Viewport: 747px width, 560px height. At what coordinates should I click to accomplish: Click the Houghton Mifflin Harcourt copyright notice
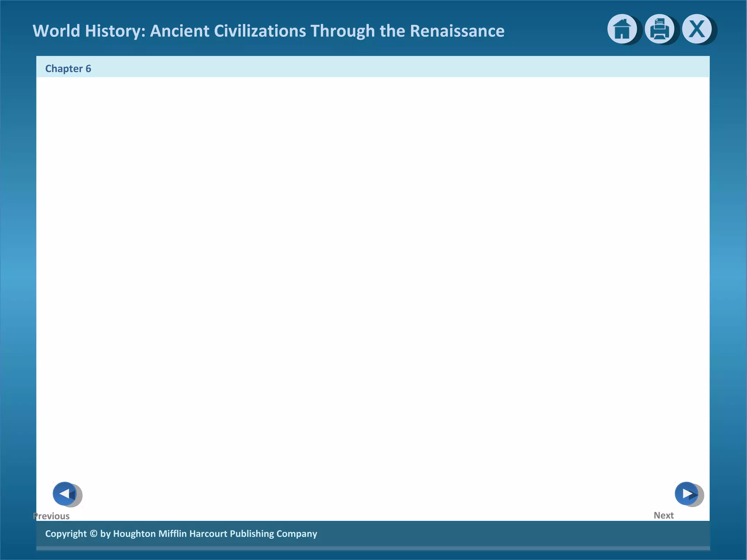click(x=181, y=534)
